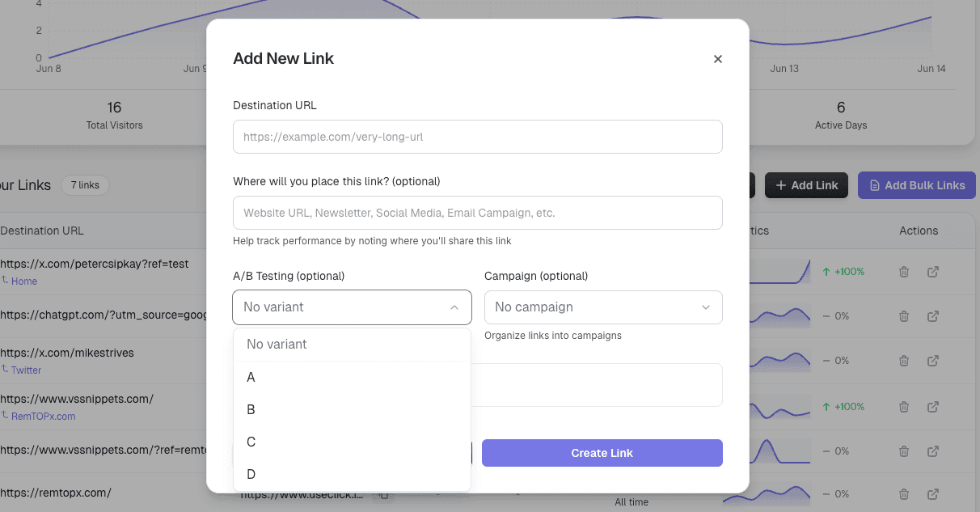Viewport: 980px width, 512px height.
Task: Click the Create Link button
Action: pyautogui.click(x=602, y=453)
